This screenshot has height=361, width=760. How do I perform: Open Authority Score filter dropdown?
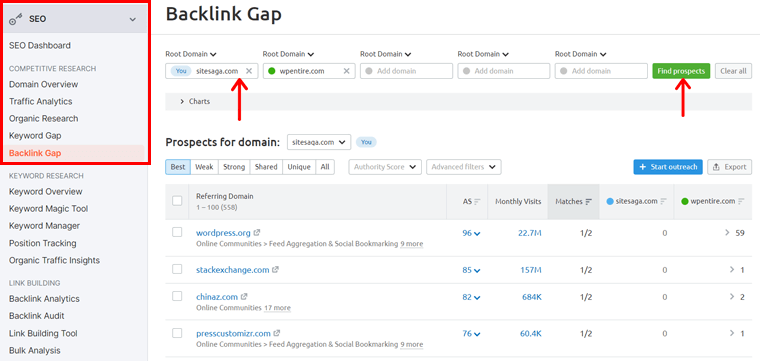pos(385,167)
